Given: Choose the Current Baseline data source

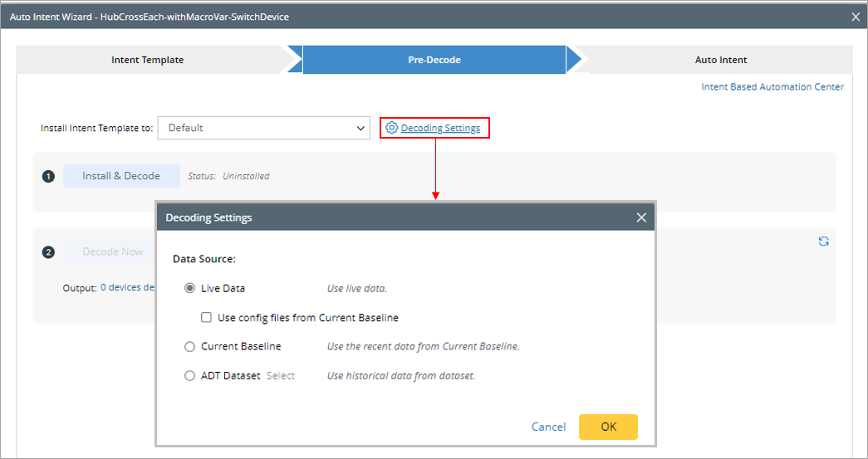Looking at the screenshot, I should point(190,347).
